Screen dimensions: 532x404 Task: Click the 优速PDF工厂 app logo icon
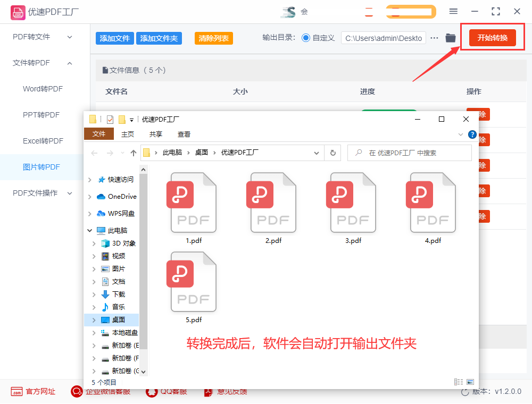coord(18,12)
